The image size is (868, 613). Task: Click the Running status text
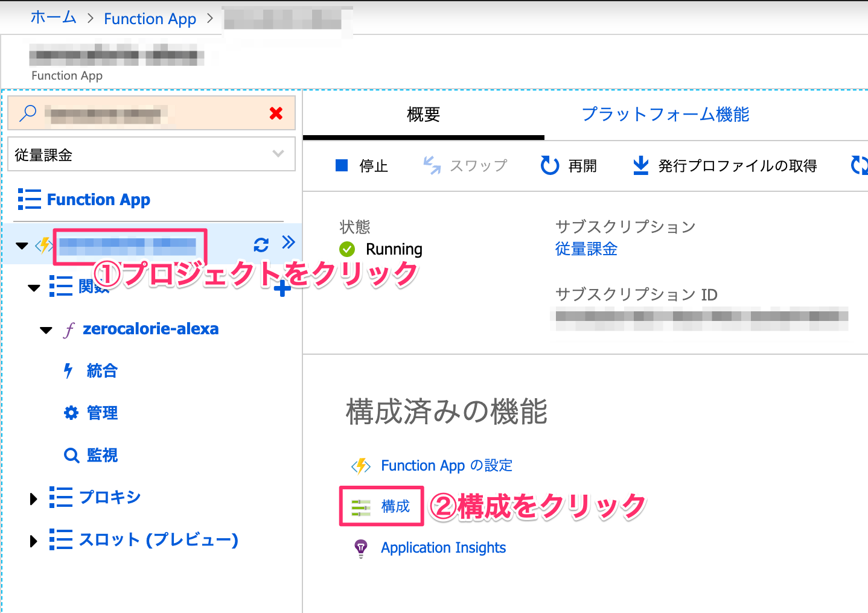(x=394, y=249)
